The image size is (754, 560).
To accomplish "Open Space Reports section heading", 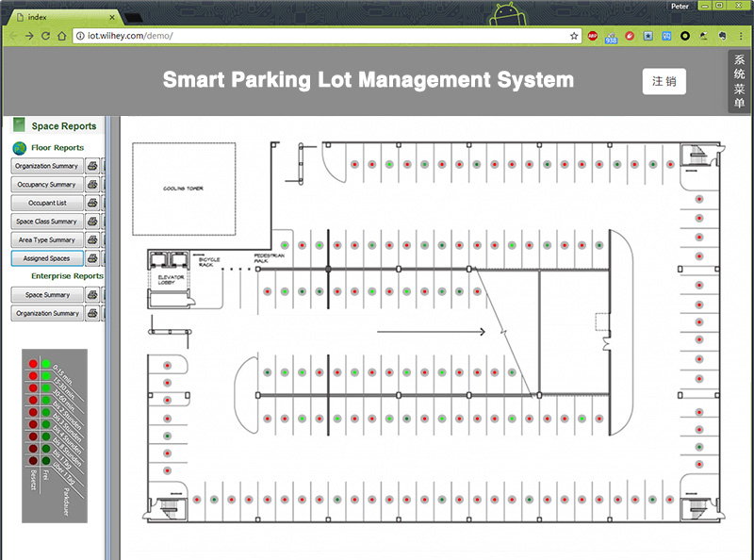I will pos(64,126).
